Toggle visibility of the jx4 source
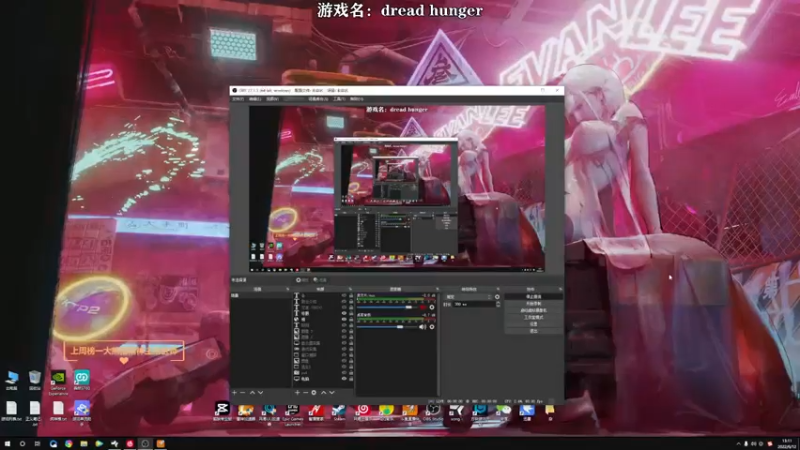This screenshot has width=800, height=450. [x=344, y=373]
